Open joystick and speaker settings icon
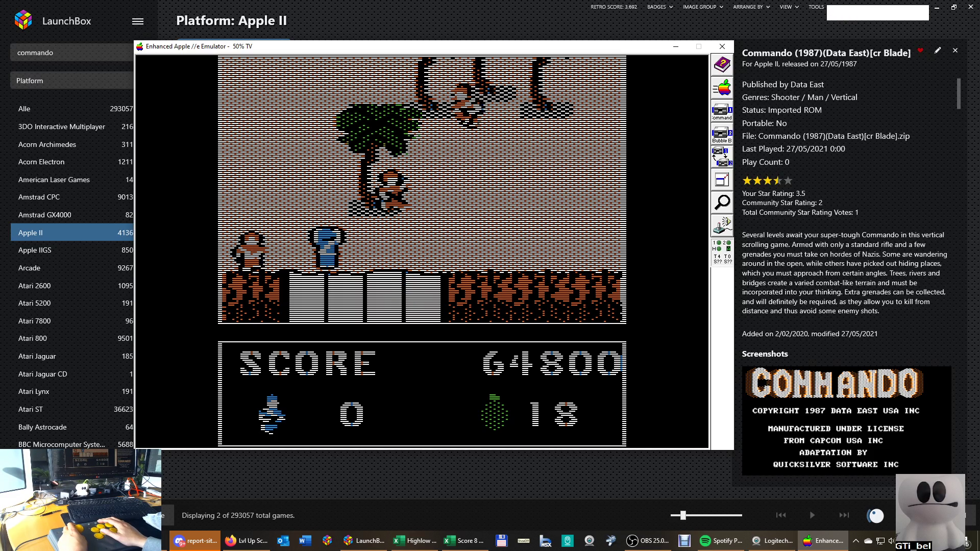Image resolution: width=980 pixels, height=551 pixels. [x=722, y=225]
